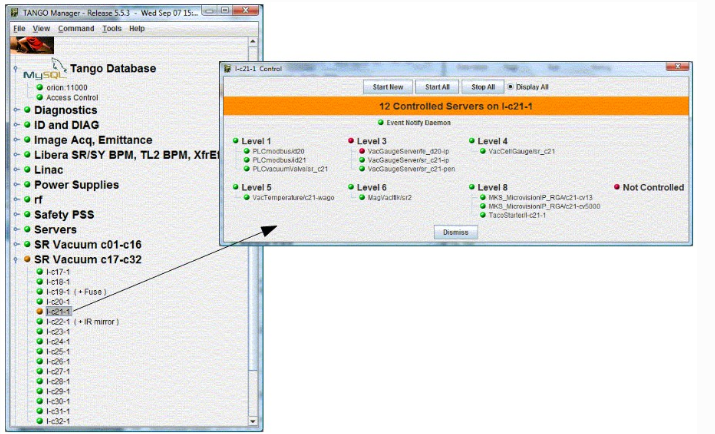Select VacGaugeServer/sr_c21-pen entry
The width and height of the screenshot is (715, 434).
(x=411, y=169)
